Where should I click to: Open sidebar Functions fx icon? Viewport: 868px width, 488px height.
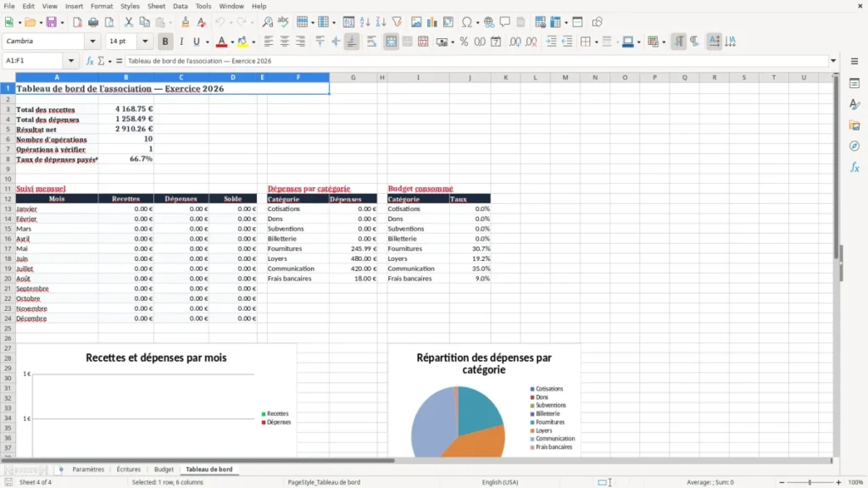[854, 167]
